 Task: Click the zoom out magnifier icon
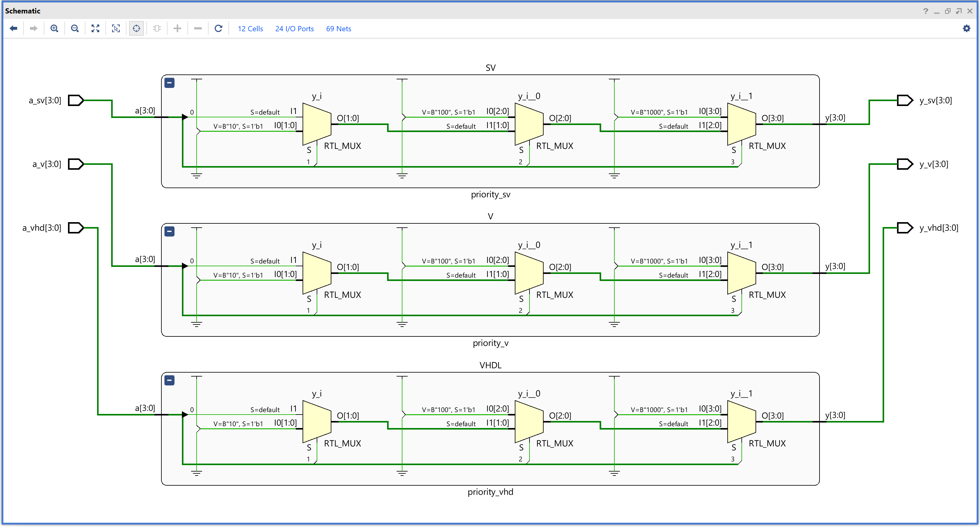[75, 28]
